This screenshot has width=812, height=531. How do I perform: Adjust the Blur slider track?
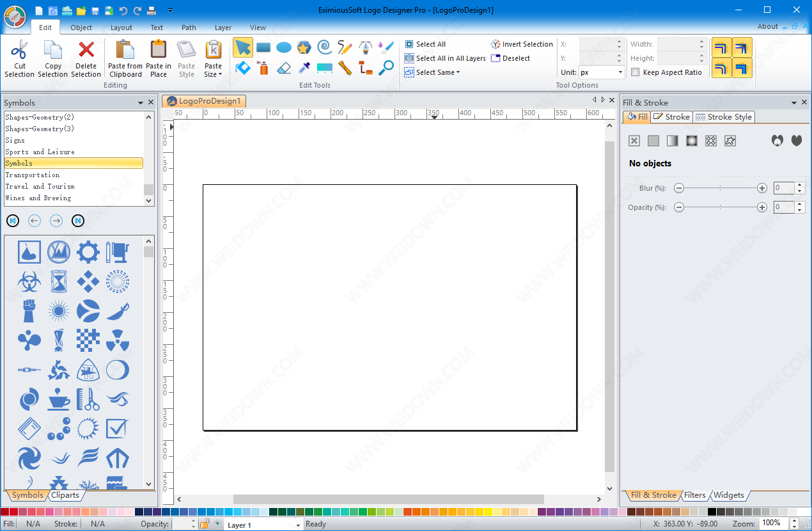[x=720, y=188]
